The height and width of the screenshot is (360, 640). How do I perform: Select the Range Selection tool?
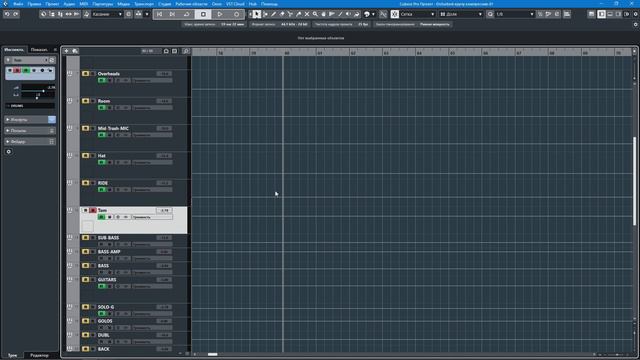point(265,14)
